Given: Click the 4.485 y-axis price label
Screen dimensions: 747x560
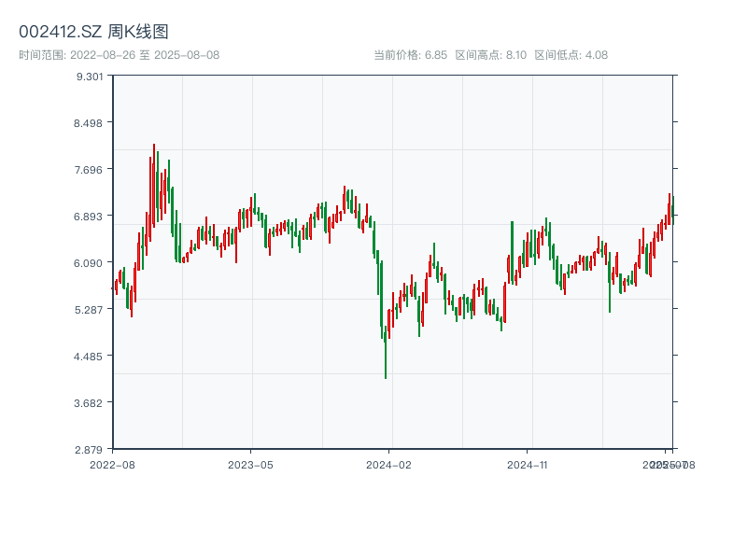Looking at the screenshot, I should pos(90,356).
